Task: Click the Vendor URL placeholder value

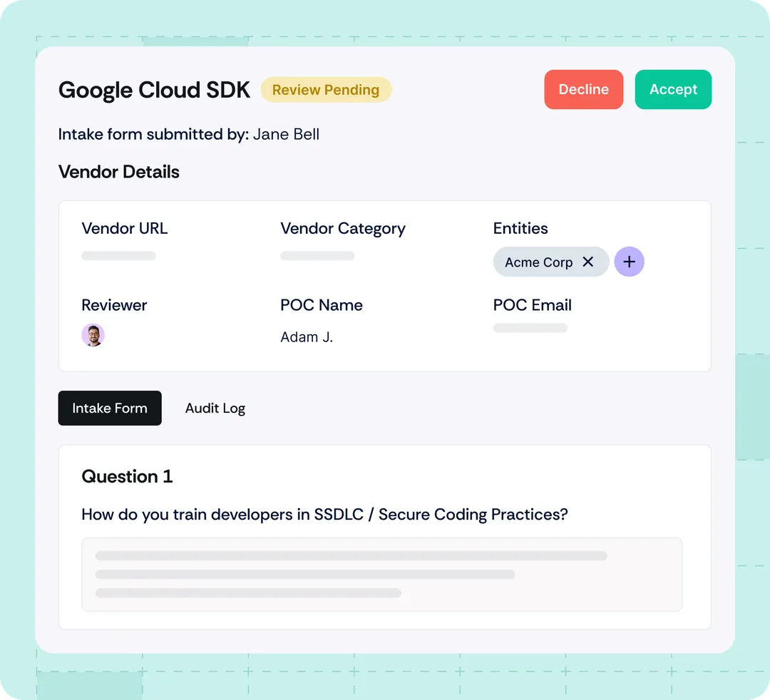Action: (118, 256)
